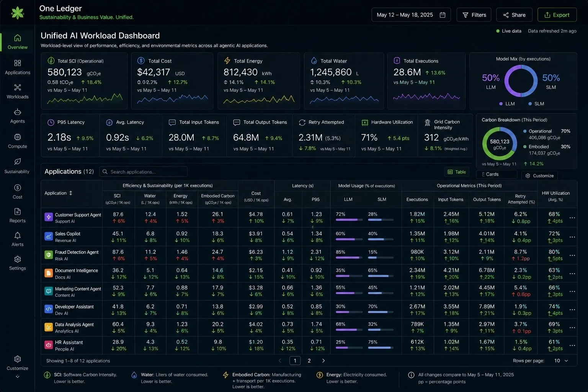This screenshot has height=392, width=588.
Task: Click the Carbon Breakdown donut chart
Action: tap(500, 144)
